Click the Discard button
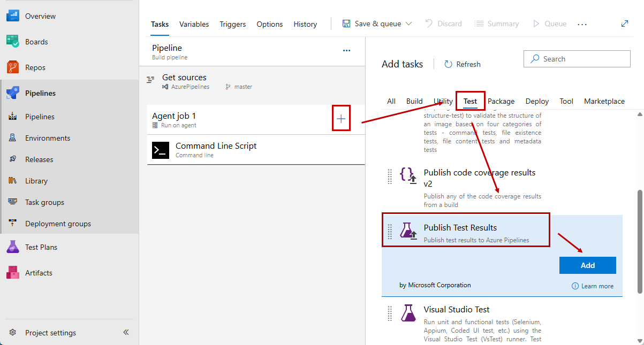 [x=444, y=24]
